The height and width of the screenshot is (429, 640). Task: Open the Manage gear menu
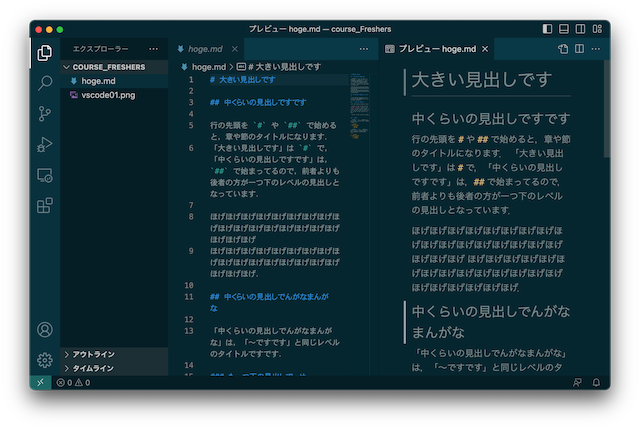point(44,360)
